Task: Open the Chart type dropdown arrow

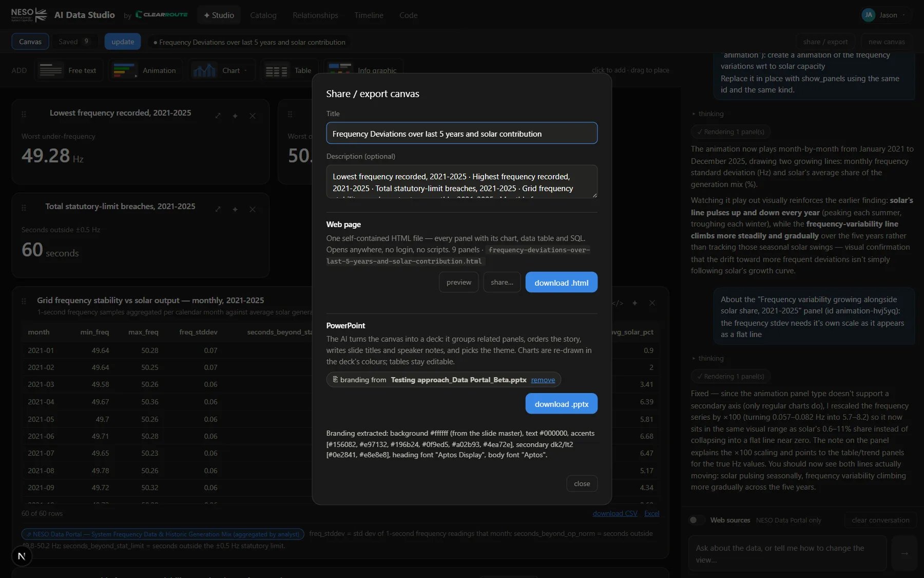Action: coord(245,70)
